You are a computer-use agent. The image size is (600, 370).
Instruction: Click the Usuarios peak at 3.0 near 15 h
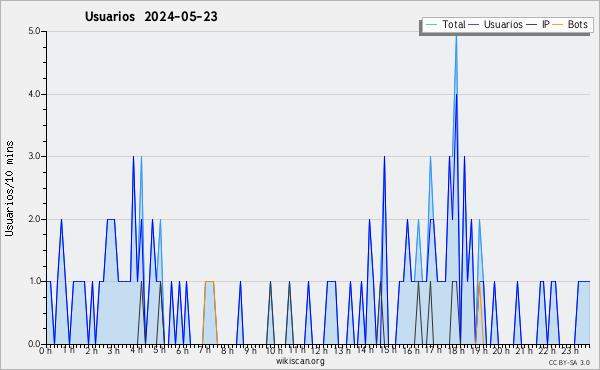384,157
